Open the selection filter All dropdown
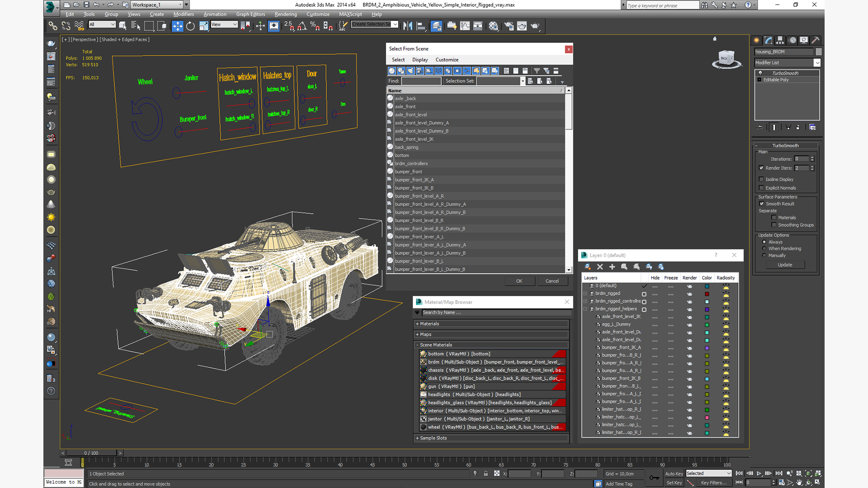 click(x=102, y=24)
